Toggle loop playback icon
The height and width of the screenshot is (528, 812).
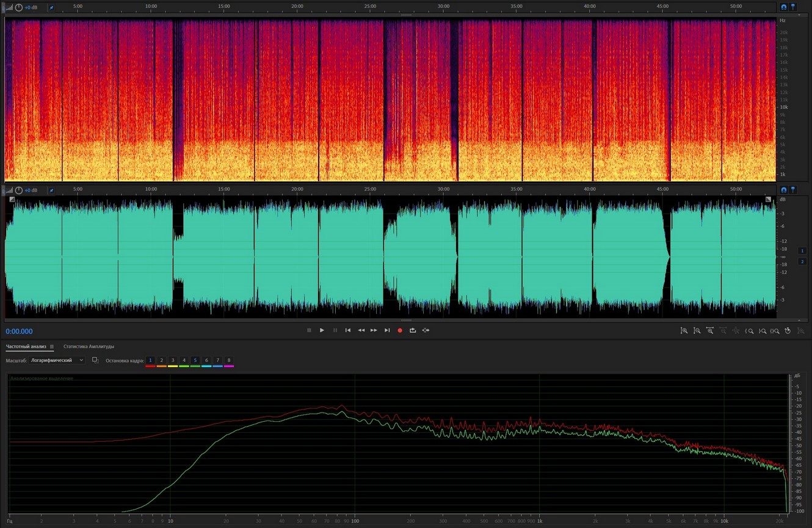(413, 330)
